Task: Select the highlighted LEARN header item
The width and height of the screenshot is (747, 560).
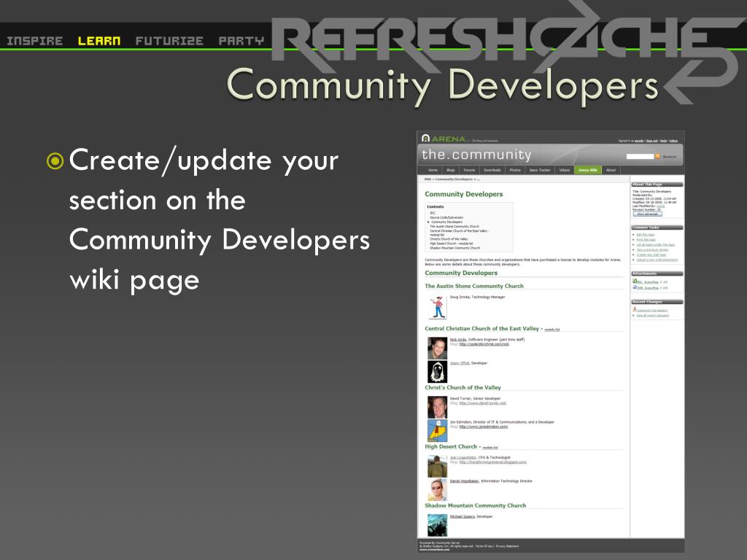Action: click(99, 41)
